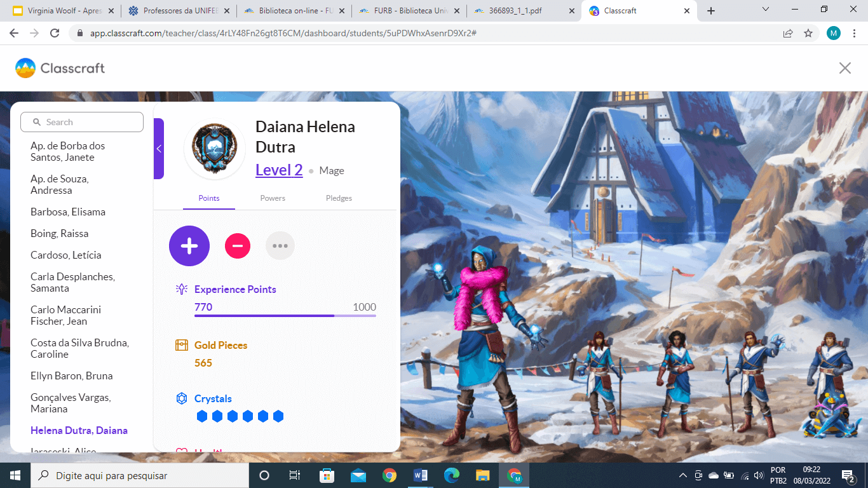Switch to the Virginia Woolf browser tab
Screen dimensions: 868x488
tap(64, 11)
